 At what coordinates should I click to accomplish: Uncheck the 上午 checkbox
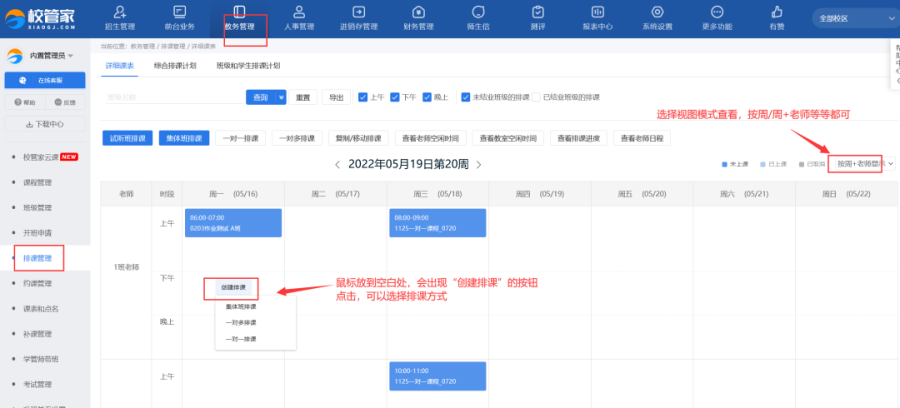[x=364, y=97]
